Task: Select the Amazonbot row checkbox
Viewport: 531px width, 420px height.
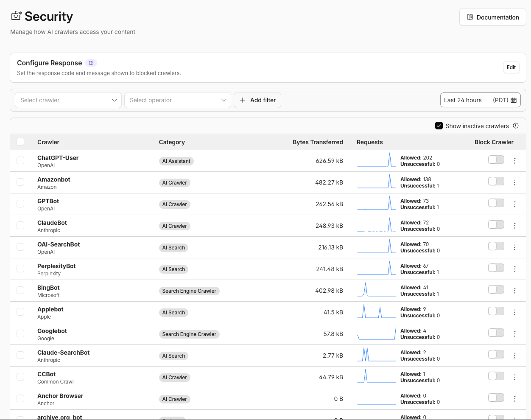Action: tap(20, 182)
